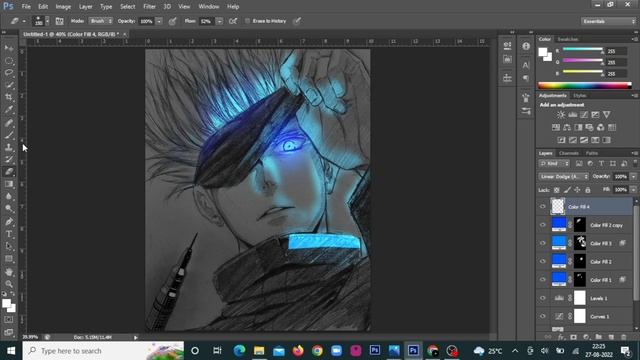Select the Horizontal Type tool
Viewport: 640px width, 360px height.
click(9, 234)
